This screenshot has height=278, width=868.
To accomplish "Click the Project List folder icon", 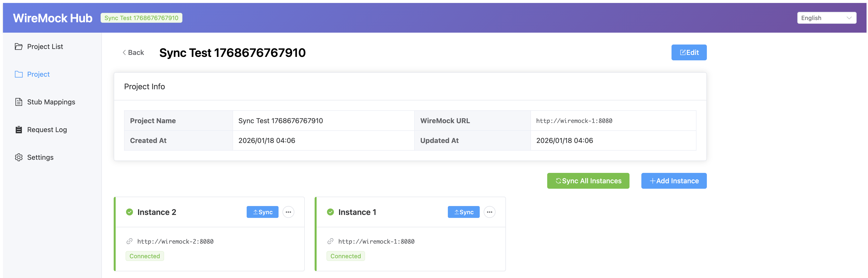I will 19,46.
